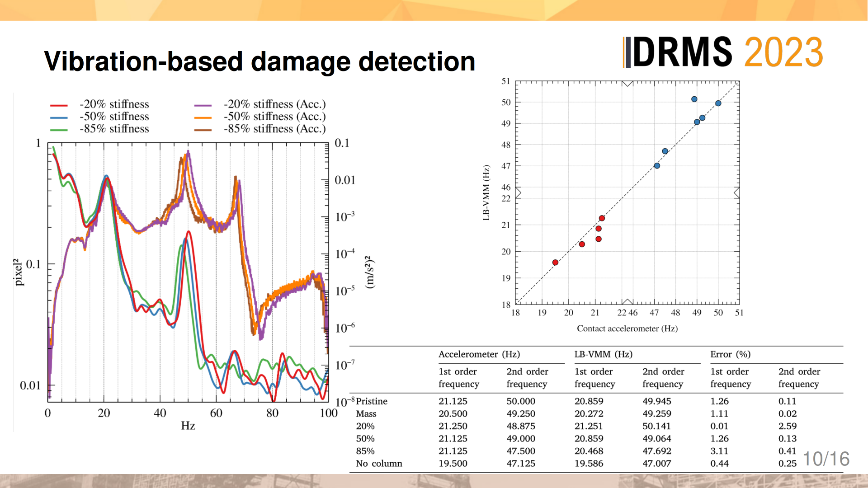Click the '(m/s²)²' right axis label

point(370,272)
